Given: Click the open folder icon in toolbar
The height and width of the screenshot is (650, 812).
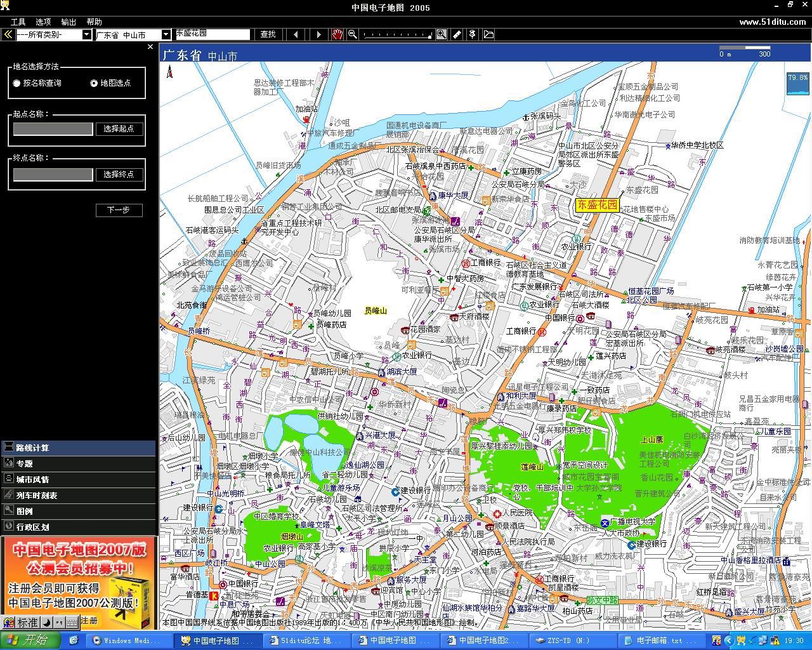Looking at the screenshot, I should [x=488, y=34].
